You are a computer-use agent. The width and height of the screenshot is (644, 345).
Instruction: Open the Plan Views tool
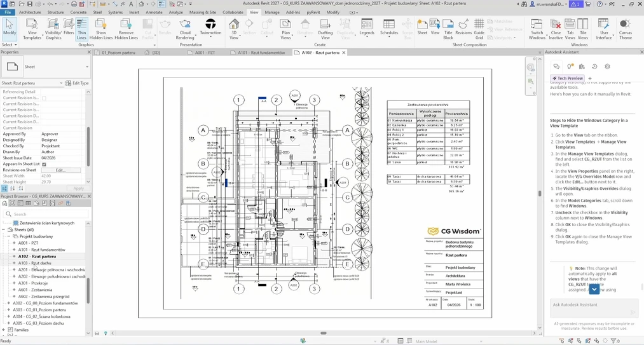(x=285, y=29)
